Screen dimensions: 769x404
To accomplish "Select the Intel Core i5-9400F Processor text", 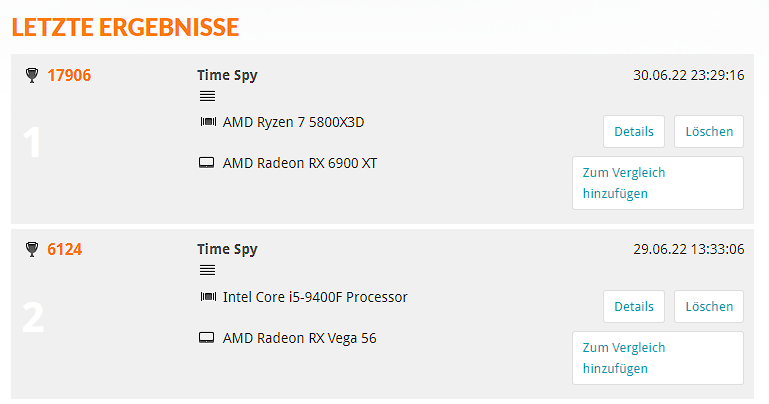I will coord(315,297).
